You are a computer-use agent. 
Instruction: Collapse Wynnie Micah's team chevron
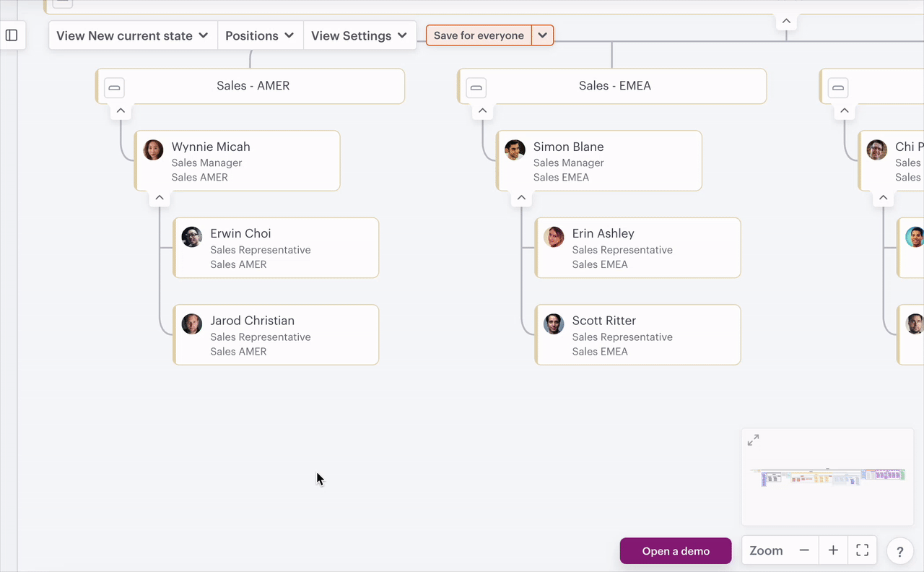point(159,197)
